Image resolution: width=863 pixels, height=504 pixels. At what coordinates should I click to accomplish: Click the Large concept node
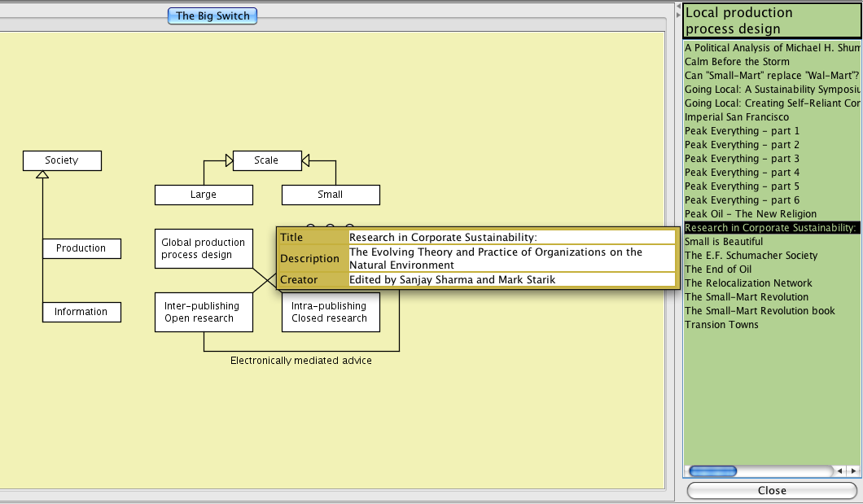tap(204, 195)
